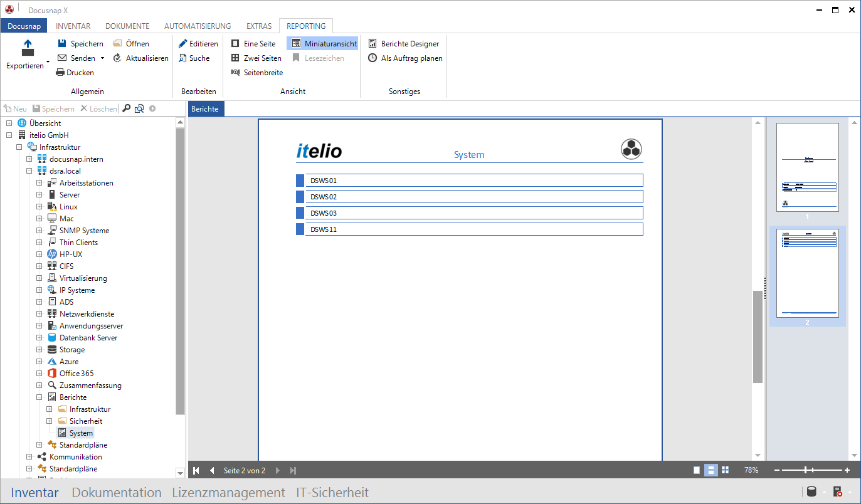
Task: Click the magnifier search icon above tree
Action: 126,108
